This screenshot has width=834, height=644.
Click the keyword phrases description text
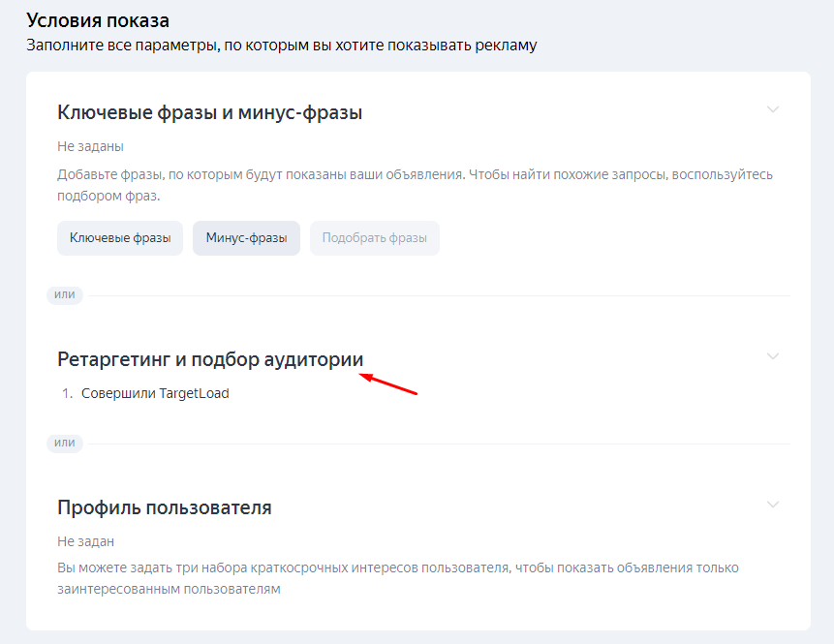point(415,185)
